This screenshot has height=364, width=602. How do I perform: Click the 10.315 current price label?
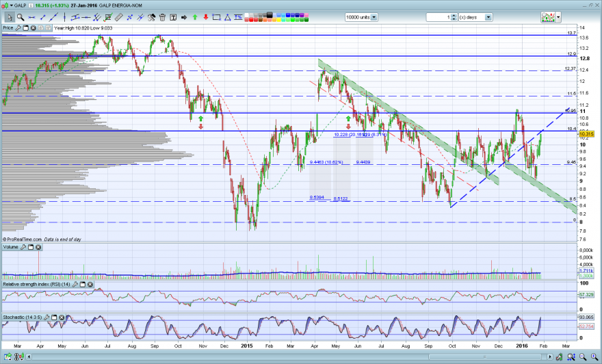click(x=587, y=134)
